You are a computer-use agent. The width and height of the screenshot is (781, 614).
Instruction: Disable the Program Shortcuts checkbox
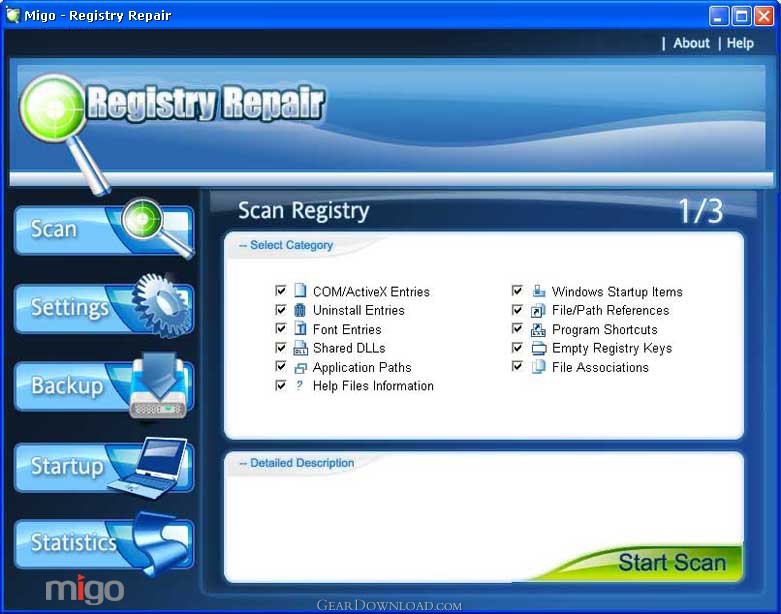518,329
